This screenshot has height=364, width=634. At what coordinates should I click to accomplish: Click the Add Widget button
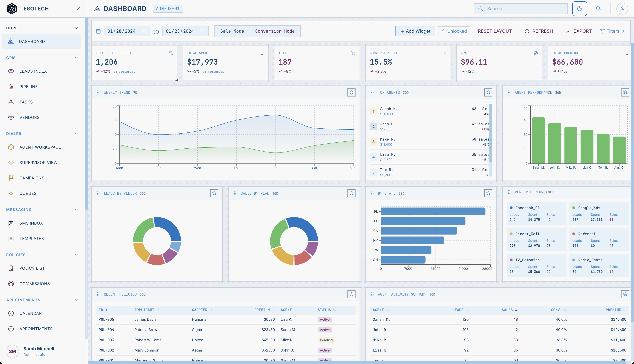415,31
